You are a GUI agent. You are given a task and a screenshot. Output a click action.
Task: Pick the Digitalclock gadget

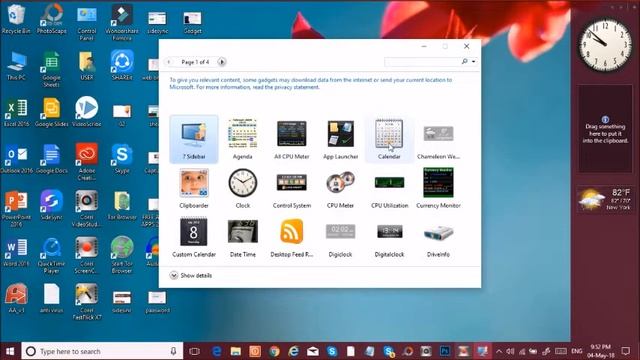tap(389, 237)
